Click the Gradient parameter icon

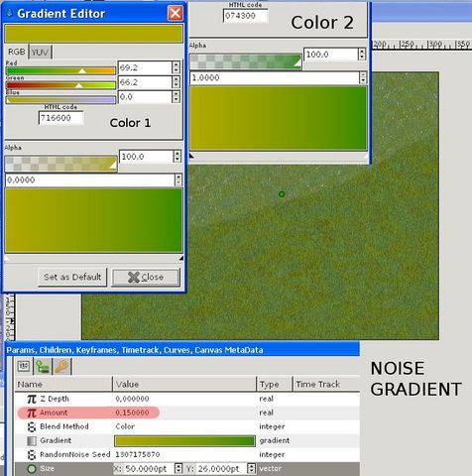coord(32,440)
